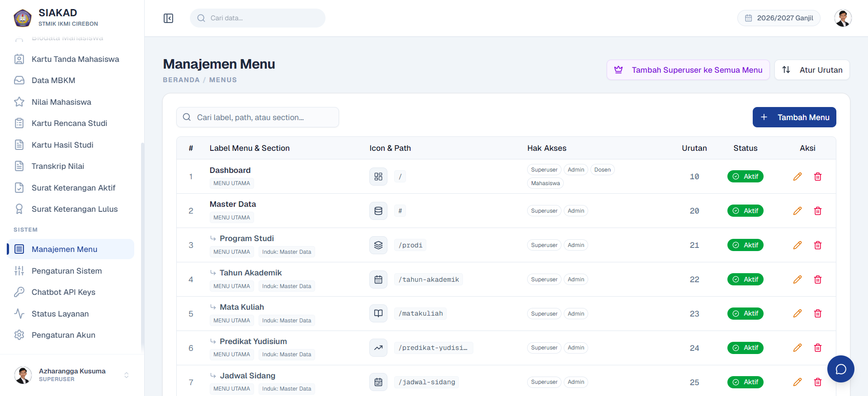
Task: Collapse the sidebar with the panel toggle icon
Action: click(168, 18)
